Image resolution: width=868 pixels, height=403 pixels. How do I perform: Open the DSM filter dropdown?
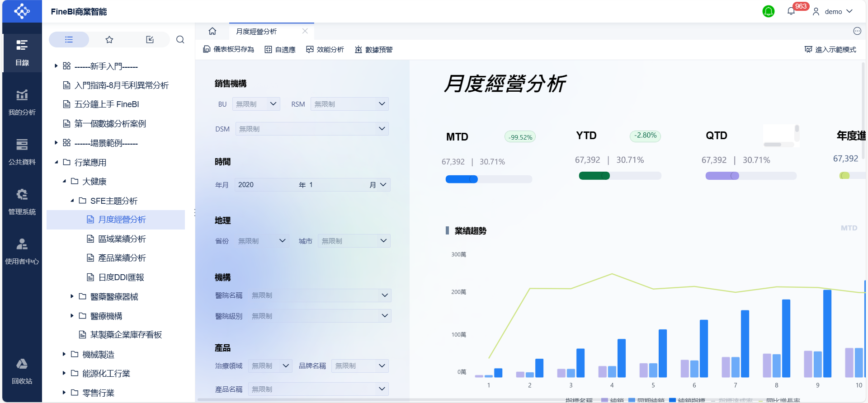312,129
